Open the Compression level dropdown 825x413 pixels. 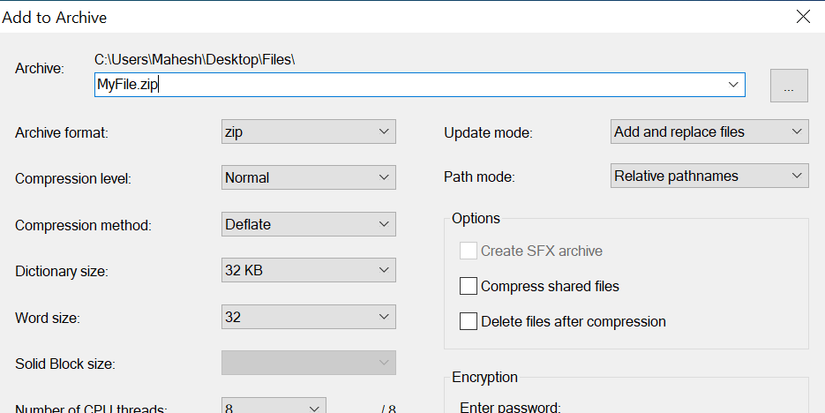(x=308, y=178)
